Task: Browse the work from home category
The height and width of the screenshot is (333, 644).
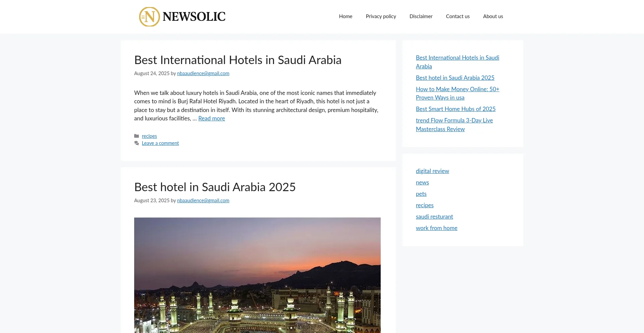Action: 436,228
